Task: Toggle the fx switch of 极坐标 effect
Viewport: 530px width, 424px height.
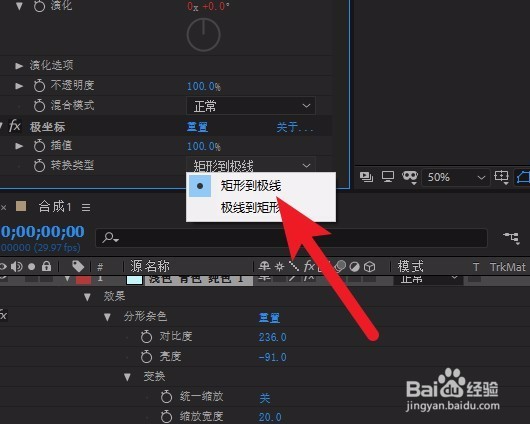Action: (x=14, y=126)
